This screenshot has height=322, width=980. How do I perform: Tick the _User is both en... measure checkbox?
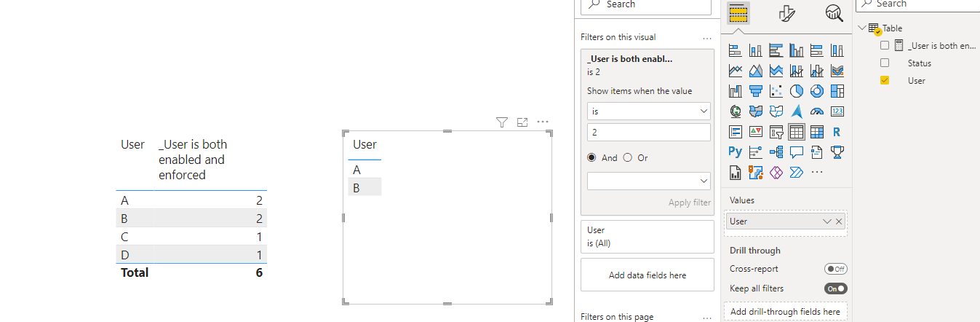tap(885, 45)
